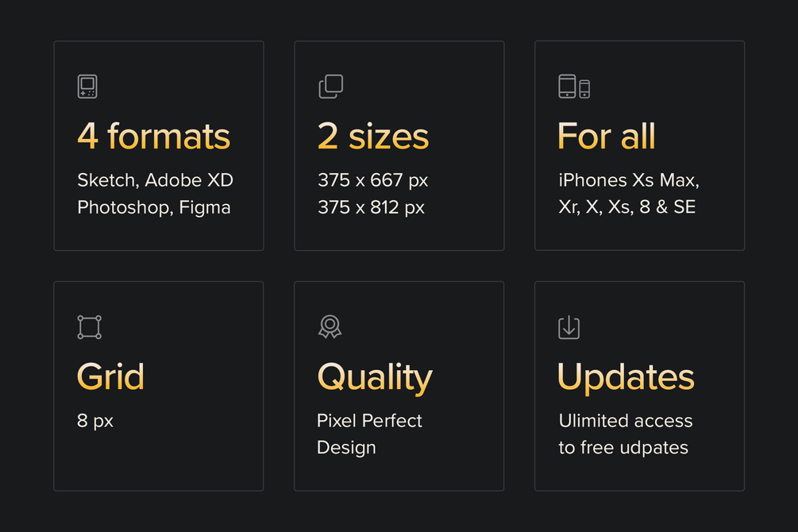Click the "2 sizes" heading
Viewport: 798px width, 532px height.
click(x=373, y=137)
